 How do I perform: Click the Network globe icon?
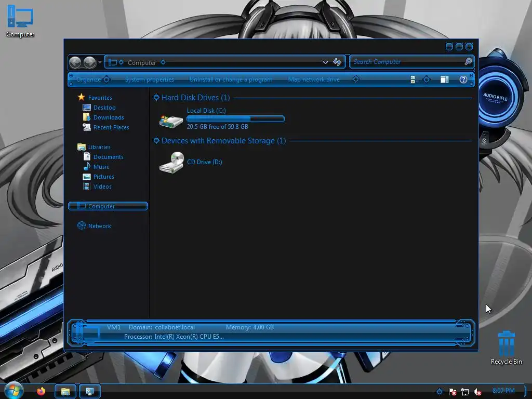click(x=82, y=225)
